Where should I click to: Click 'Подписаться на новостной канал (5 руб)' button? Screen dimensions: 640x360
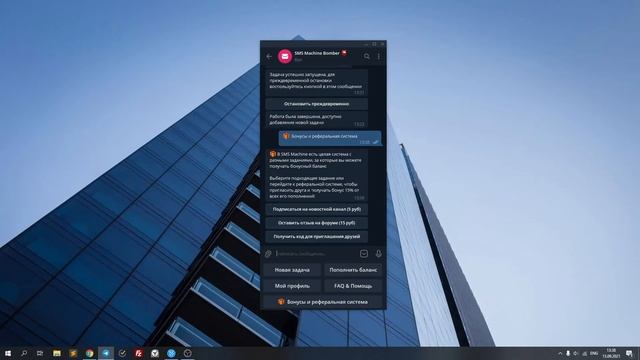point(316,209)
